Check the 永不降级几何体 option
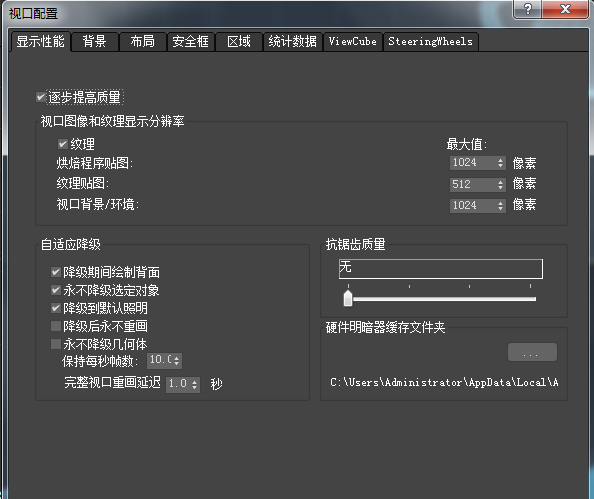Screen dimensions: 594x499 click(x=56, y=344)
